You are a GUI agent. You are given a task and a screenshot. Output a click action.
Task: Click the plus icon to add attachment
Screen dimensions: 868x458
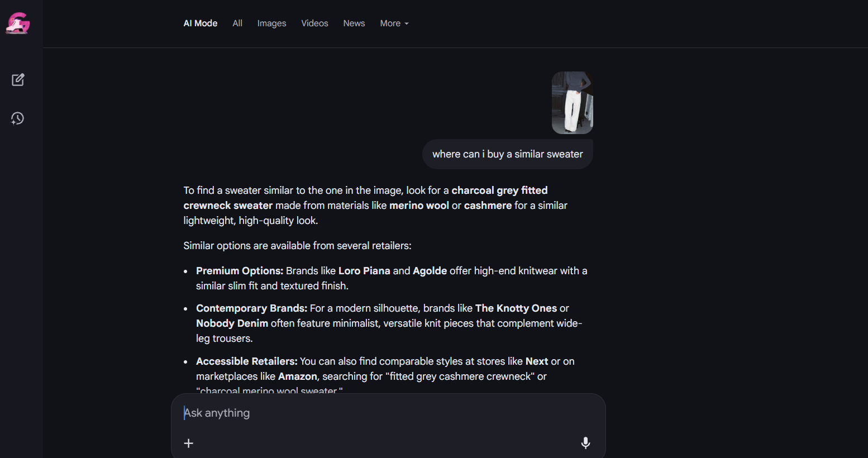coord(189,443)
